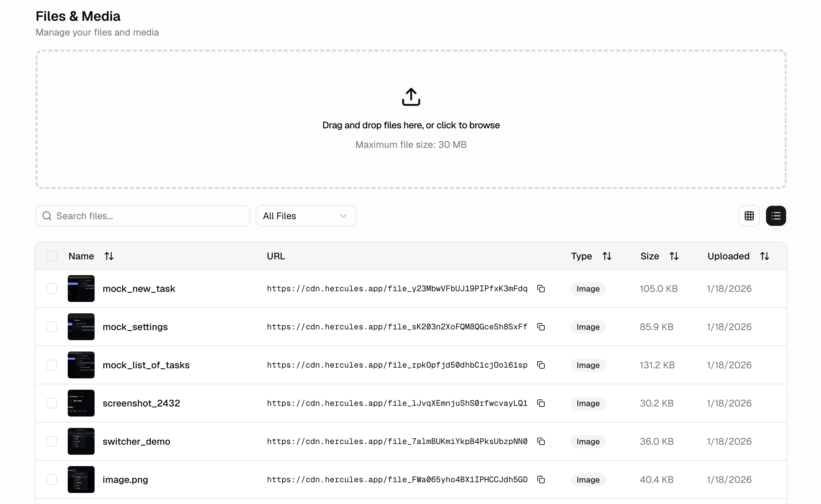Open the screenshot_2432 thumbnail preview
The width and height of the screenshot is (821, 504).
pyautogui.click(x=81, y=403)
